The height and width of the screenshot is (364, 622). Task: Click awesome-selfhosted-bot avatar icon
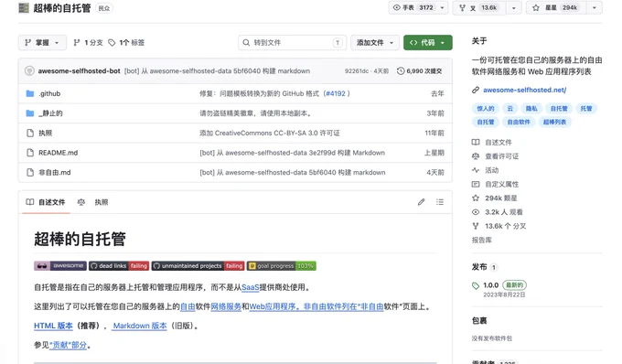pos(29,71)
